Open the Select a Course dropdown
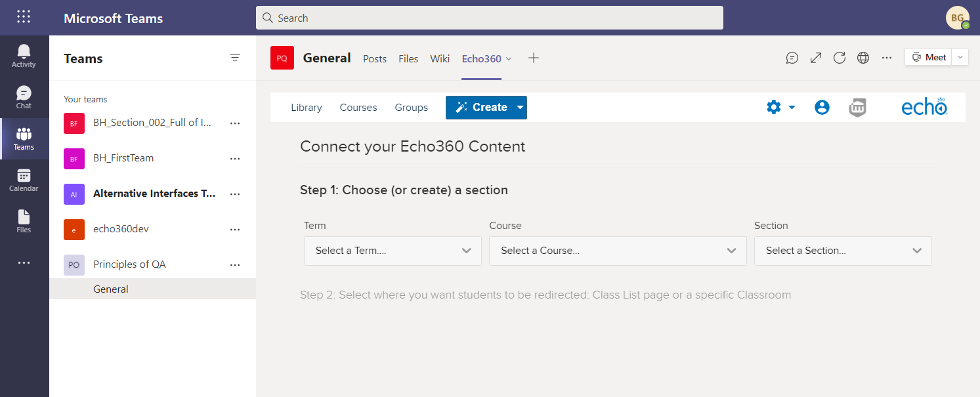Image resolution: width=980 pixels, height=397 pixels. [618, 251]
